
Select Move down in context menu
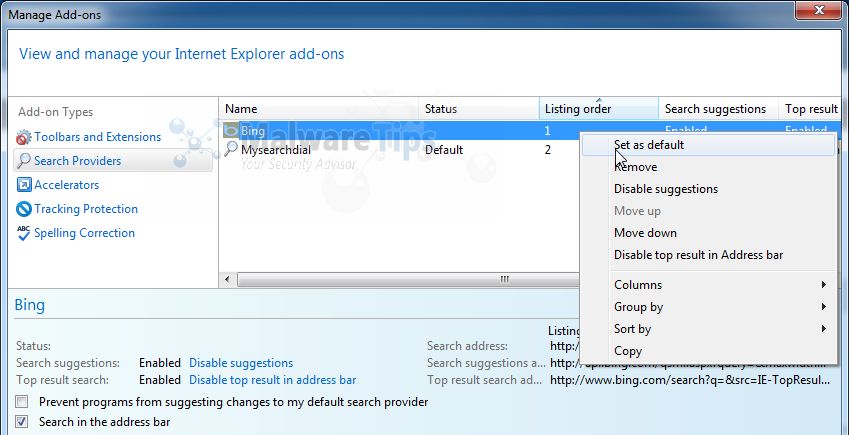coord(708,233)
